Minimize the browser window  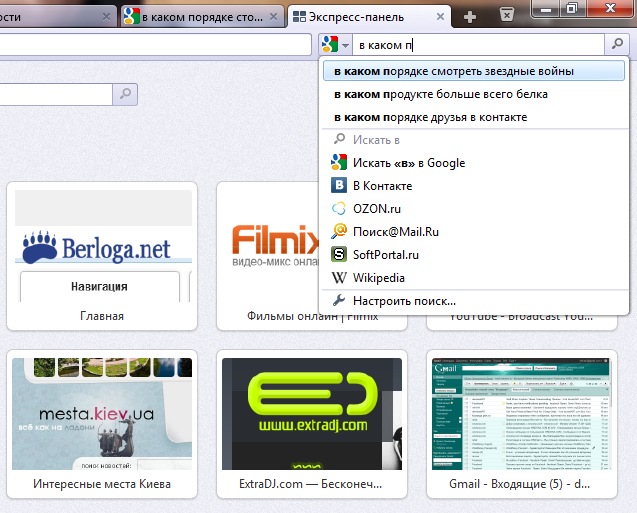(x=546, y=9)
